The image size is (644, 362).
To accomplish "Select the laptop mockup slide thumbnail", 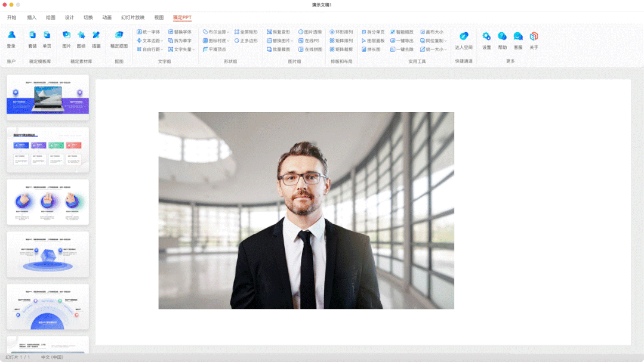I will pyautogui.click(x=48, y=97).
